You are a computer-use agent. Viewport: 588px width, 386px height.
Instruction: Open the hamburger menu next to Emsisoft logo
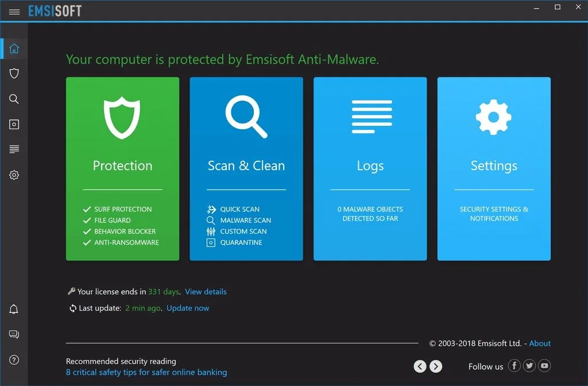click(x=14, y=11)
